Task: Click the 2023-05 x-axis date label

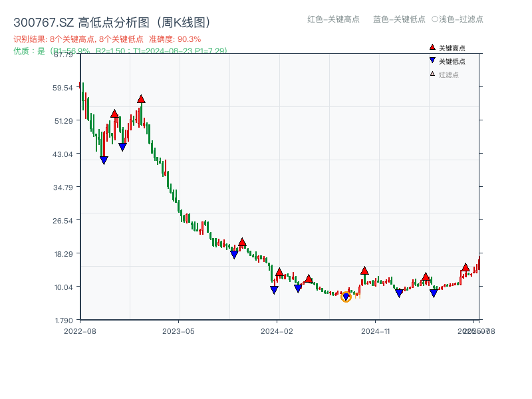Action: tap(178, 331)
